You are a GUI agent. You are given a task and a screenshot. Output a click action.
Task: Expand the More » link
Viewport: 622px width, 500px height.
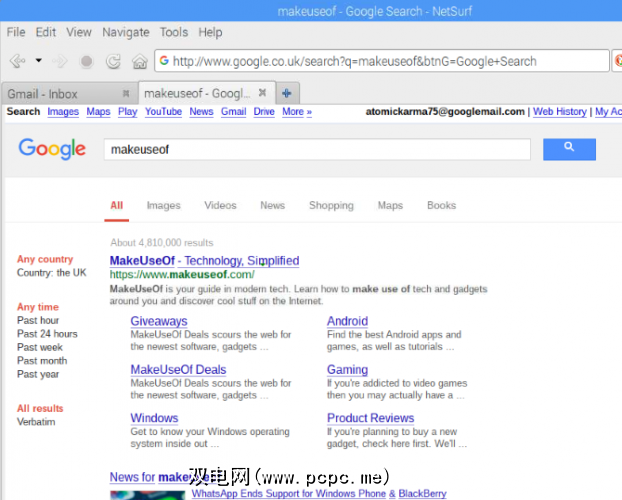pos(297,112)
